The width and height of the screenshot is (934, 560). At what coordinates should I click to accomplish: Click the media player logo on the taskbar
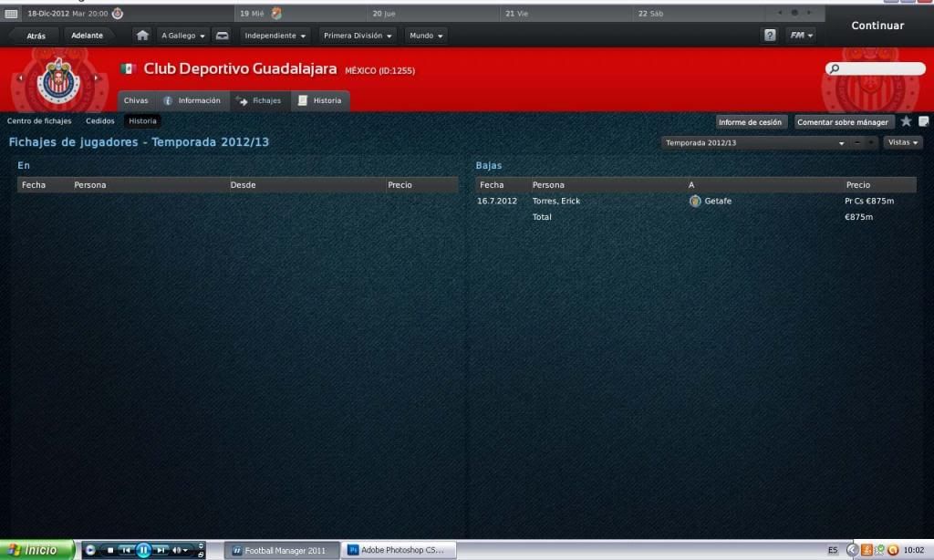click(x=90, y=551)
